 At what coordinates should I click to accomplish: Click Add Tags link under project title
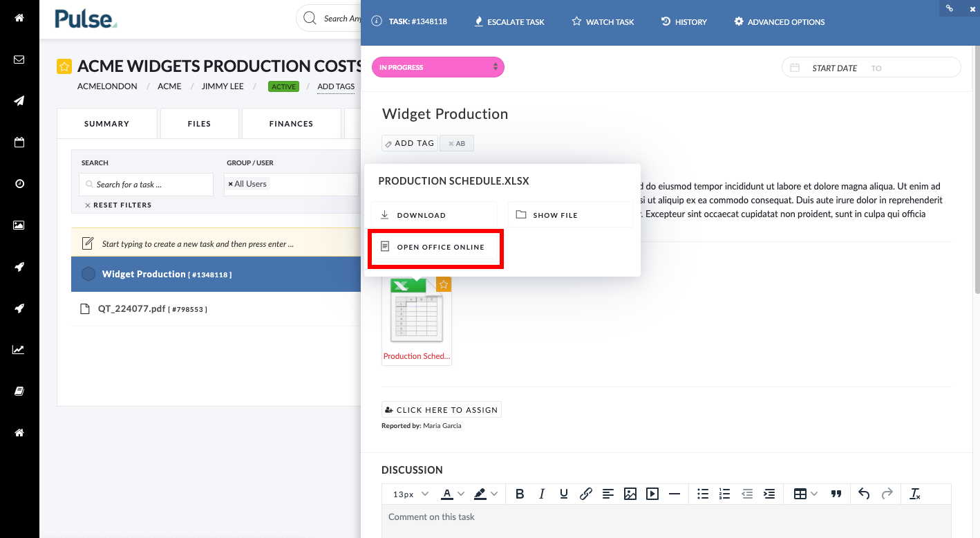(336, 86)
